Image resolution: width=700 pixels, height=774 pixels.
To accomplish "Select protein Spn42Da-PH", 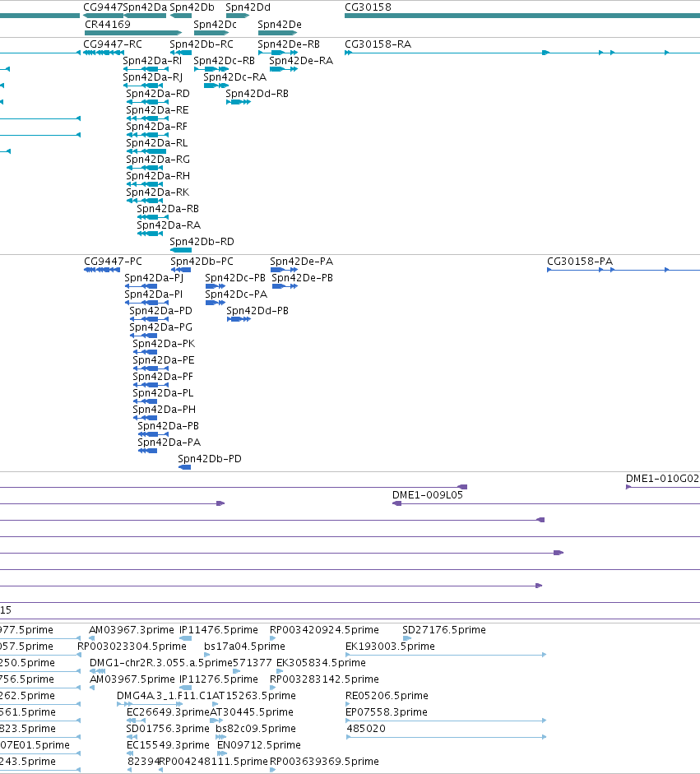I will coord(165,410).
